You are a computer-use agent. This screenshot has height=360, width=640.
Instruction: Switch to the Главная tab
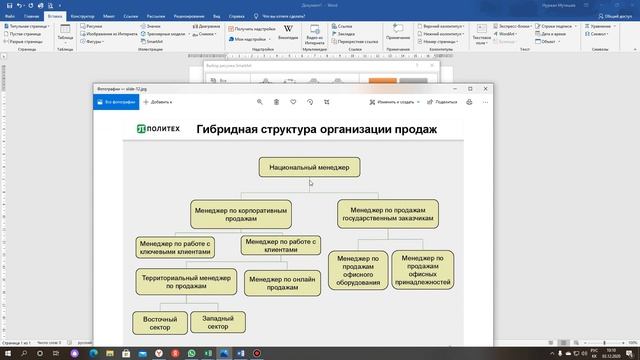click(31, 16)
